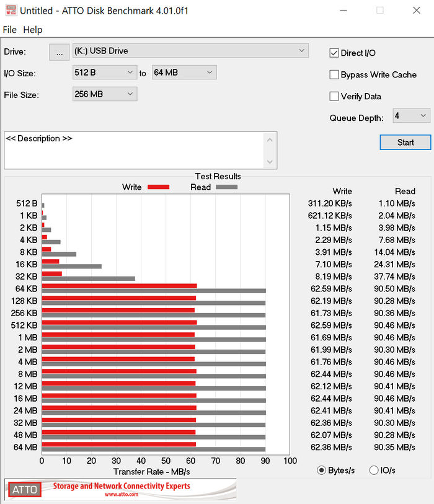Click the 311.20 KB/s write value
Screen dimensions: 434x504
pyautogui.click(x=330, y=203)
